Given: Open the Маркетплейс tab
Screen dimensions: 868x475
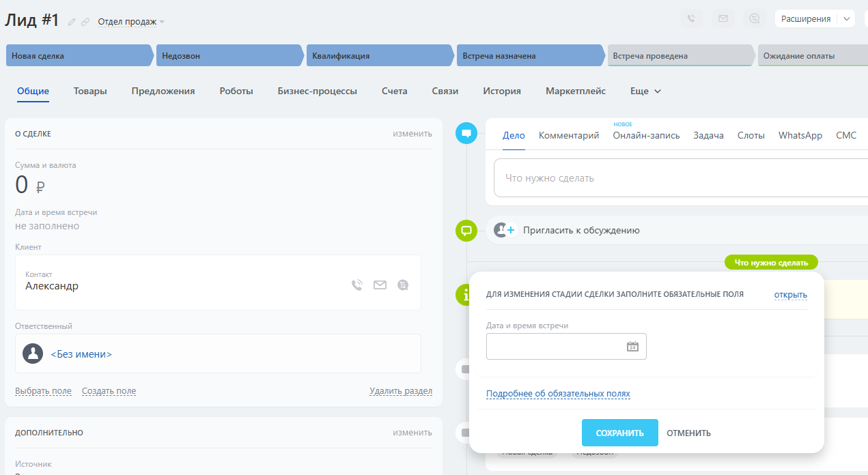Looking at the screenshot, I should coord(576,91).
